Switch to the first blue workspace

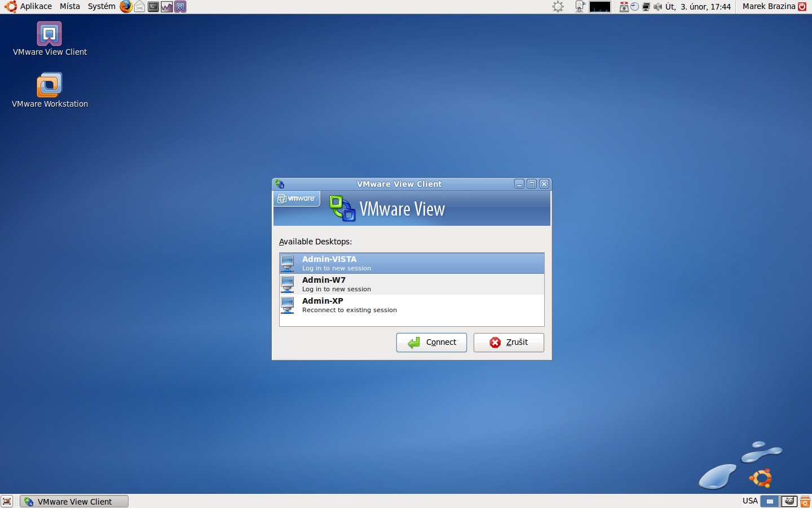(770, 501)
